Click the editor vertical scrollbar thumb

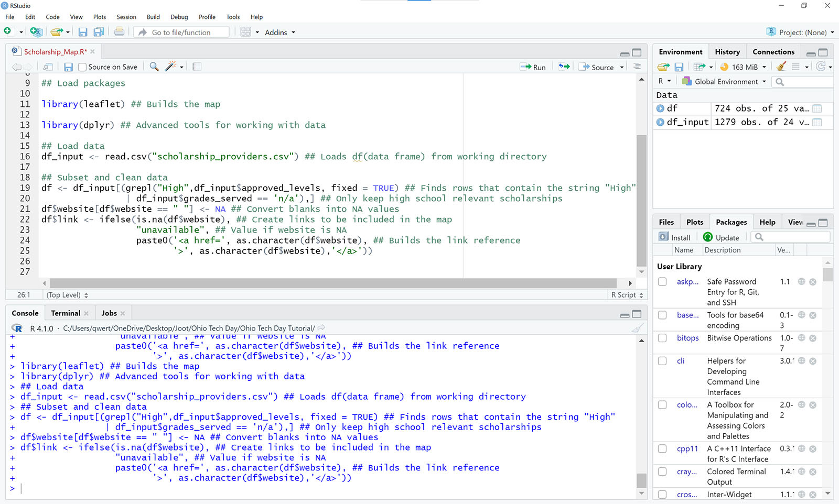click(x=641, y=200)
